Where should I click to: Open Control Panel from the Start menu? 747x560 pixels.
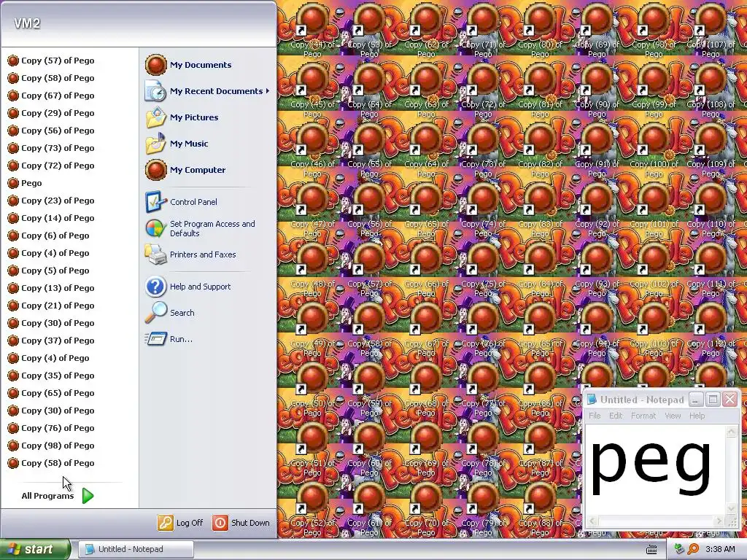tap(181, 202)
